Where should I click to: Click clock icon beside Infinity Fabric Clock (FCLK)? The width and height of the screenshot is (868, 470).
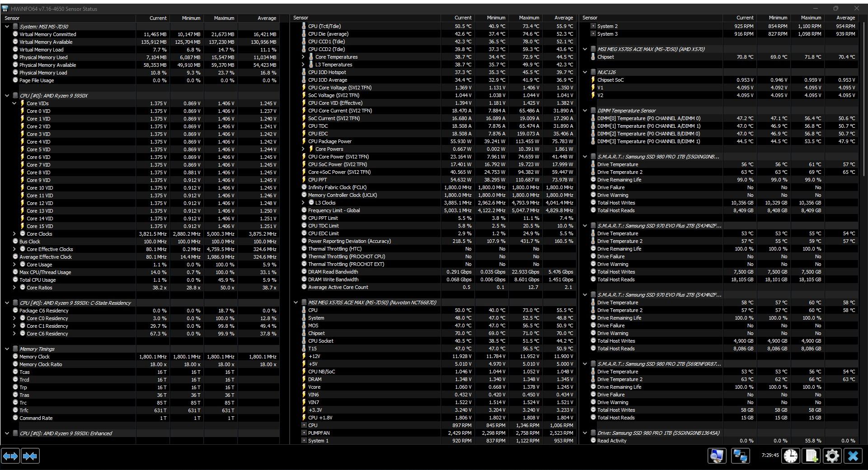click(304, 187)
